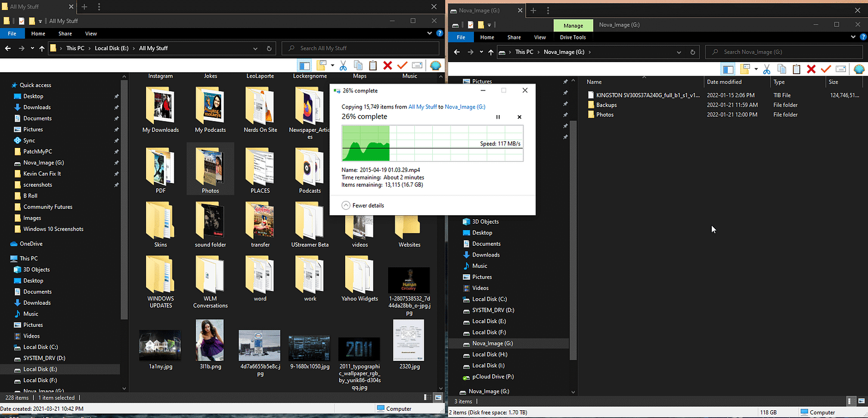Click Copy icon in All My Stuff toolbar
Screen dimensions: 868x418
tap(358, 66)
